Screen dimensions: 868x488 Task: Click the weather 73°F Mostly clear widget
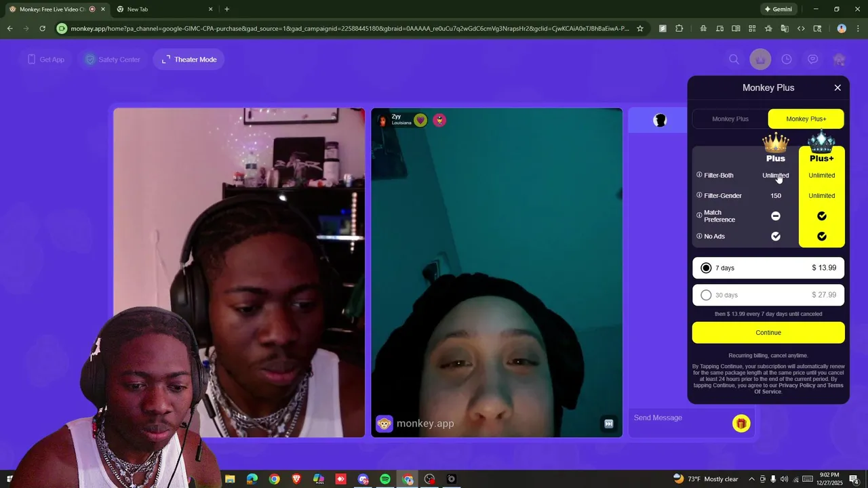705,479
